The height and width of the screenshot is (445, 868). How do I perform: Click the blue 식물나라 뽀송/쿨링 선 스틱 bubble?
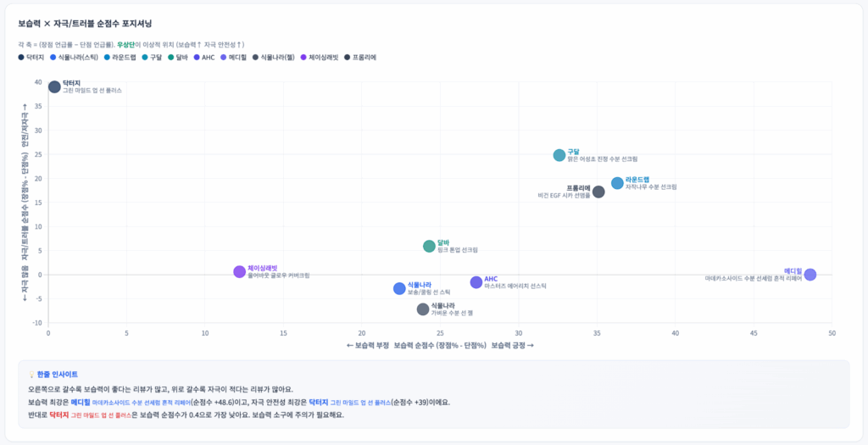(399, 288)
